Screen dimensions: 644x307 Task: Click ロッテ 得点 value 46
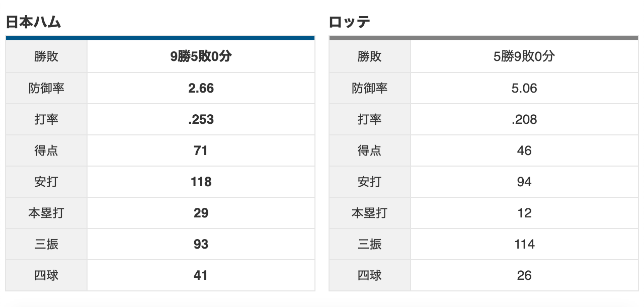click(524, 150)
